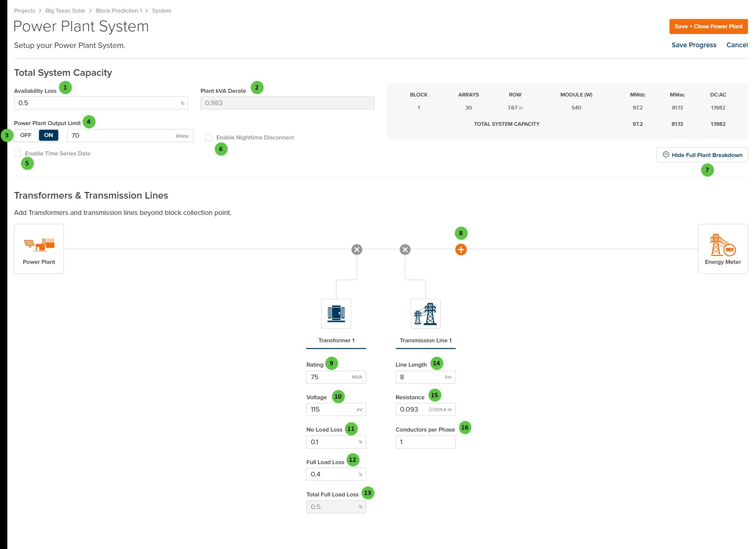Check Enable Nighttime Disconnect
Image resolution: width=756 pixels, height=549 pixels.
pos(209,137)
